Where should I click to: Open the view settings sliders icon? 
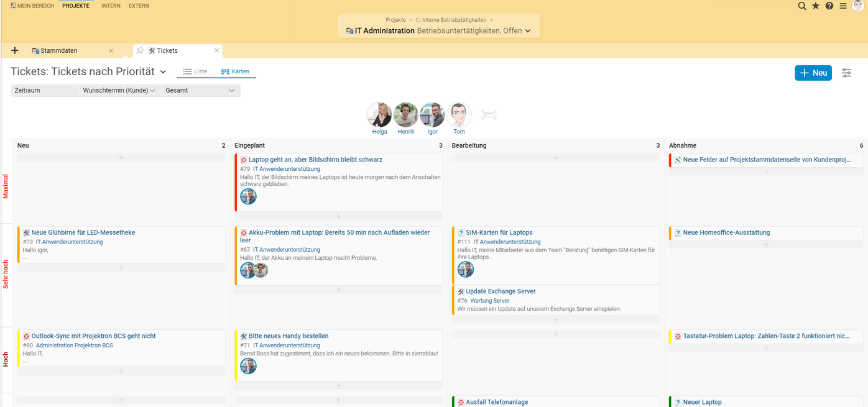coord(846,73)
